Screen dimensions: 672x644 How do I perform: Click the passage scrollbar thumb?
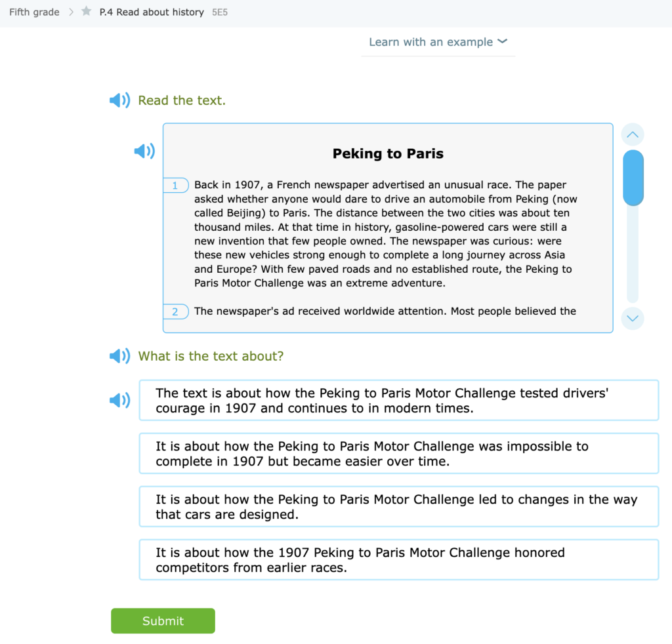(x=633, y=178)
